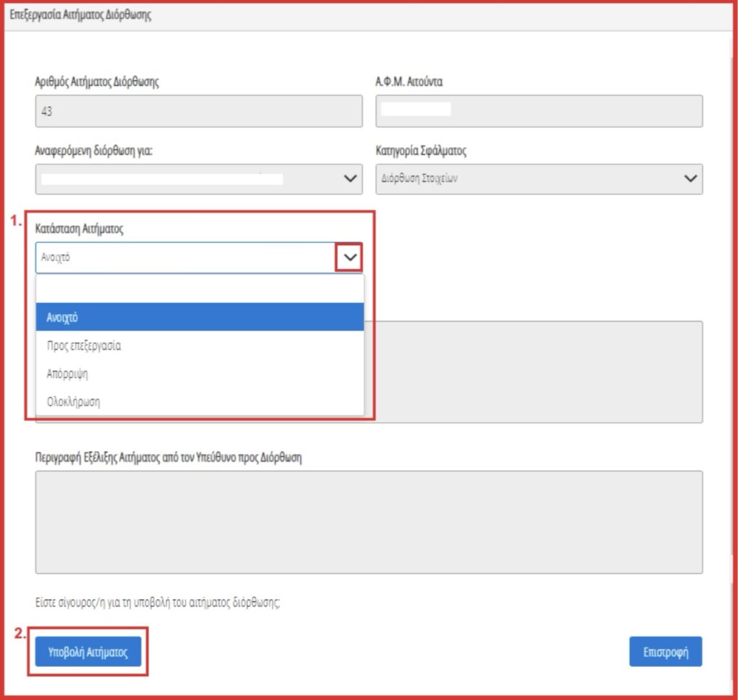The width and height of the screenshot is (738, 700).
Task: Click the chevron arrow of Κατάσταση Αιτήματος dropdown
Action: [350, 257]
